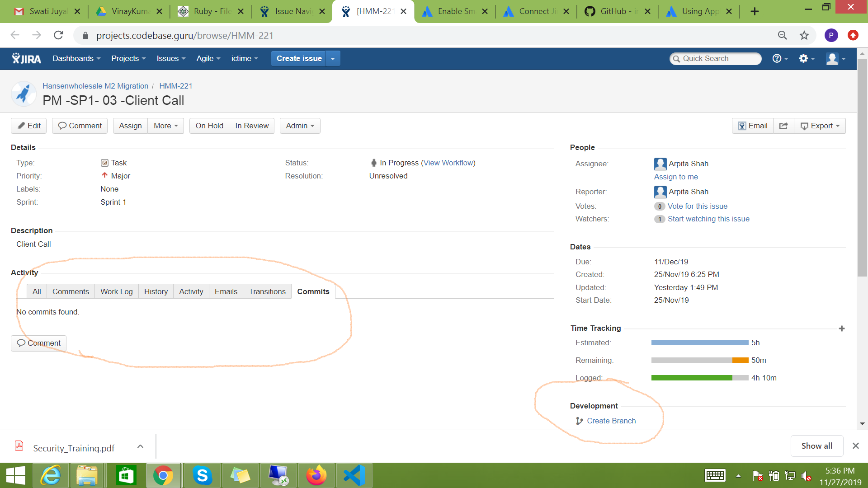The width and height of the screenshot is (868, 488).
Task: Click the browser address bar URL
Action: tap(184, 35)
